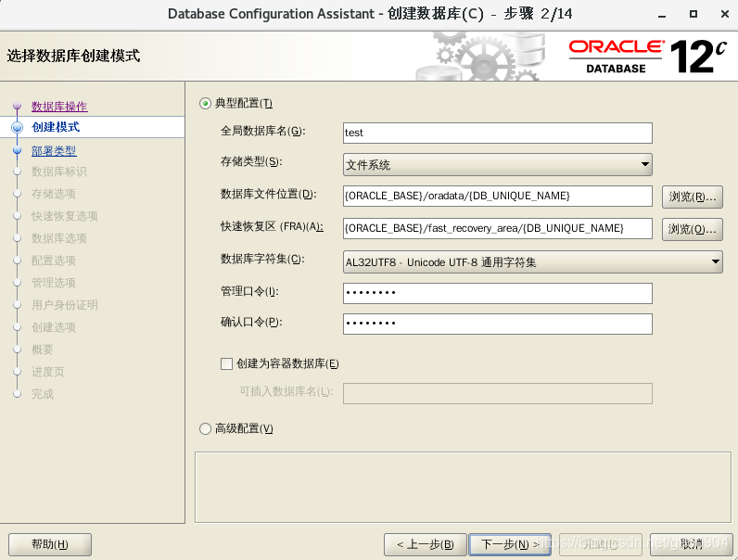Image resolution: width=738 pixels, height=560 pixels.
Task: Click the 概要 step label
Action: [x=43, y=350]
